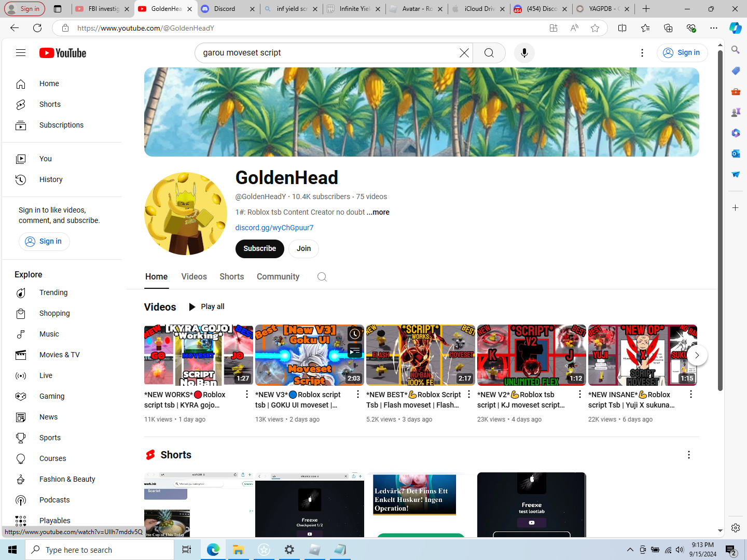The image size is (747, 560).
Task: Click Play all videos
Action: 206,306
